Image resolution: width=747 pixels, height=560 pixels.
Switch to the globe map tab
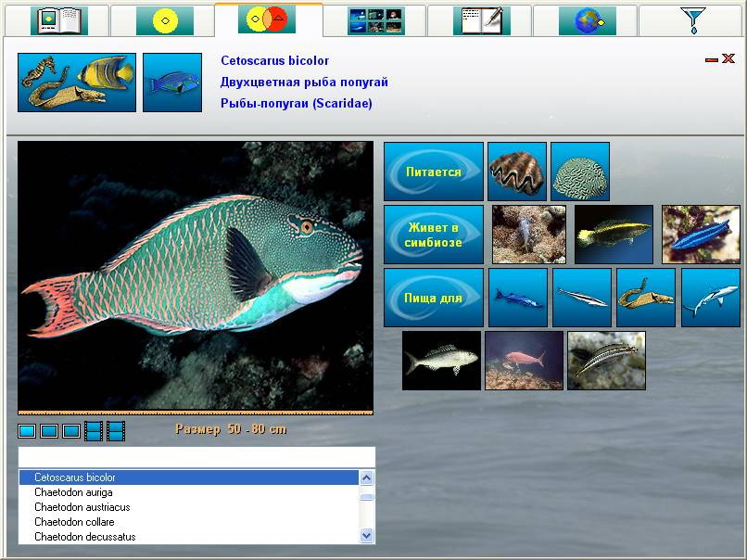pos(588,21)
